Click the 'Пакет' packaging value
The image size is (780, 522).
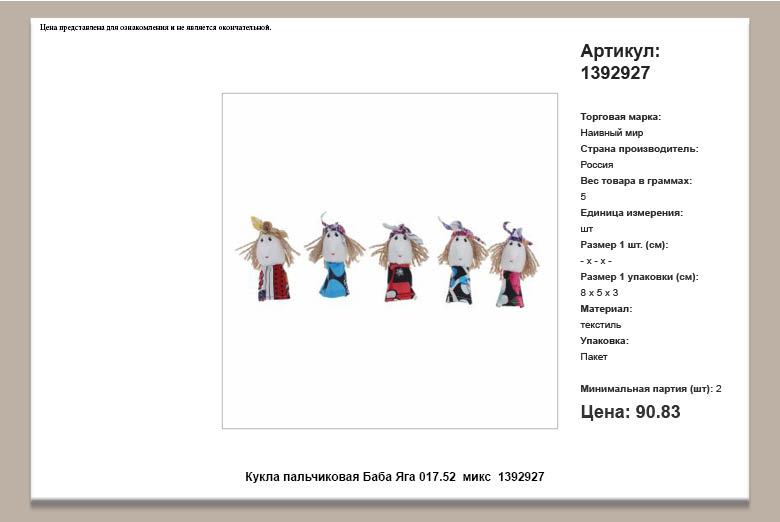[593, 357]
